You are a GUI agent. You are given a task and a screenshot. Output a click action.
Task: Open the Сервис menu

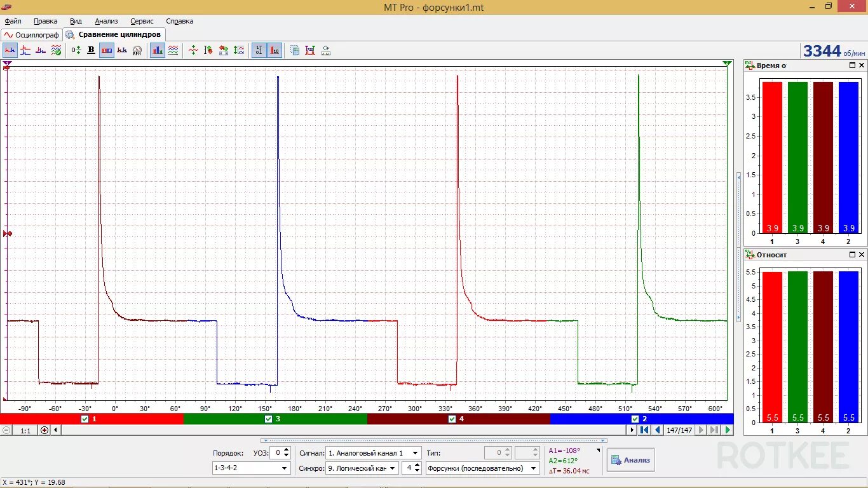pos(142,21)
